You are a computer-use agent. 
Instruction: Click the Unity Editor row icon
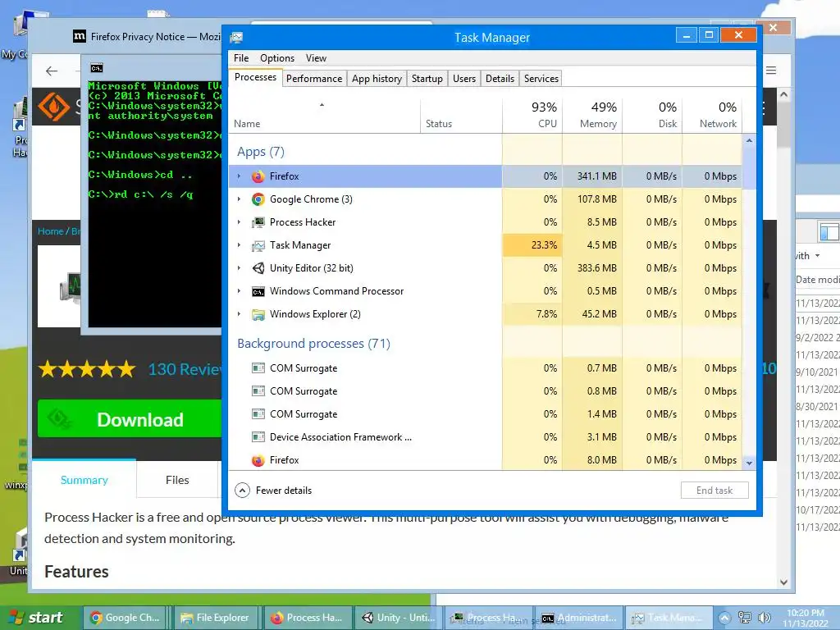(x=258, y=268)
